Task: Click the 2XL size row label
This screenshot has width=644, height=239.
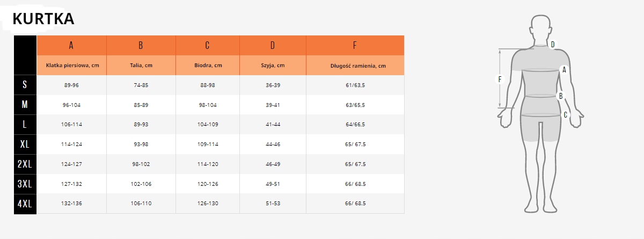Action: 25,164
